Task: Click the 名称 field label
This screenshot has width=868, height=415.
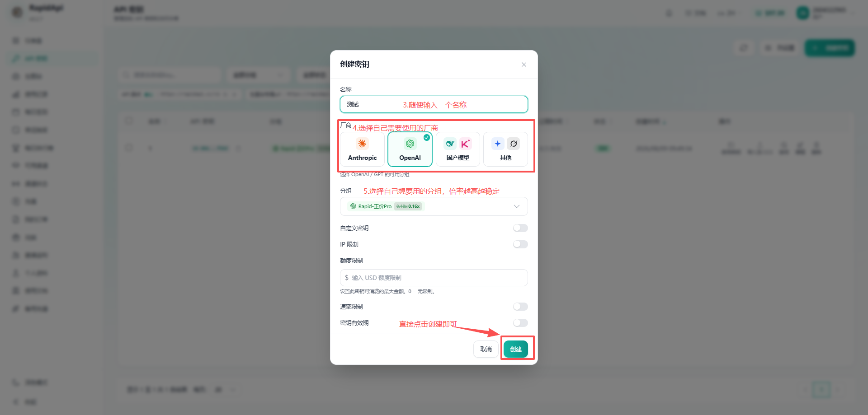Action: point(346,89)
